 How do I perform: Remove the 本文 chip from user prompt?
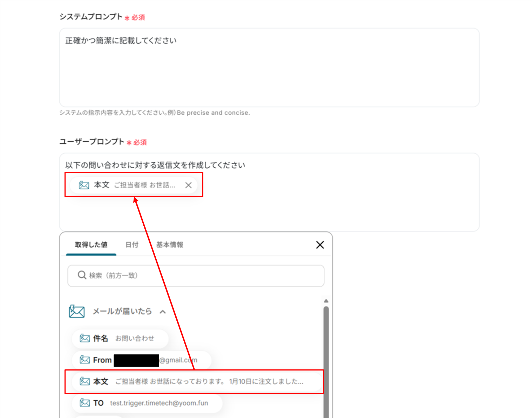click(188, 185)
